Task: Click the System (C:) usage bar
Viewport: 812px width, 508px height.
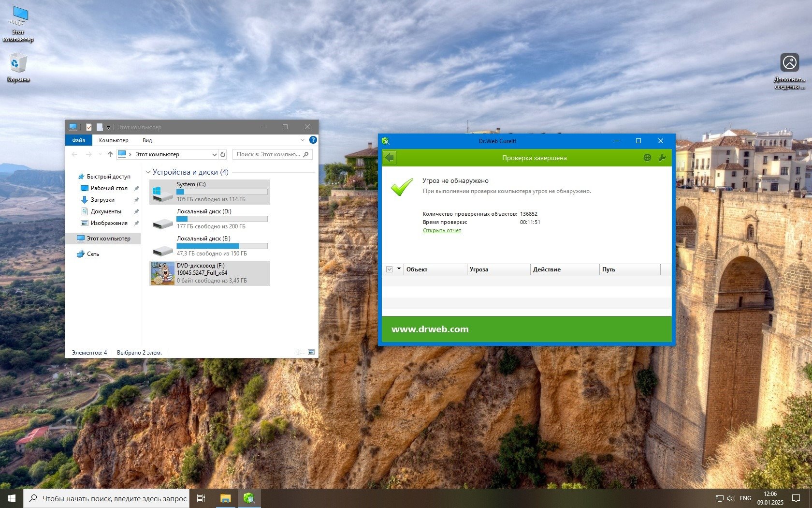Action: [222, 192]
